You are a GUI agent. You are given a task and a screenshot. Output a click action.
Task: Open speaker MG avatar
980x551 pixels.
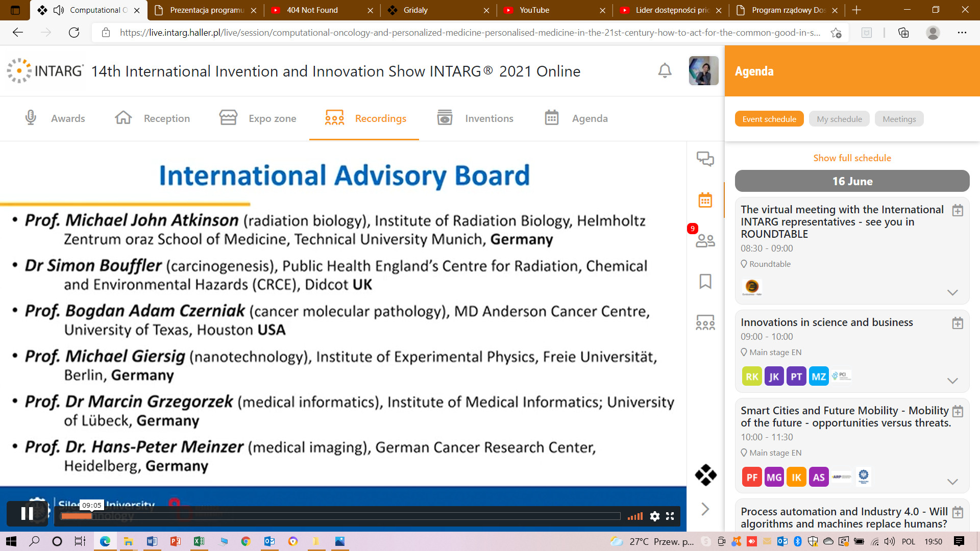774,477
